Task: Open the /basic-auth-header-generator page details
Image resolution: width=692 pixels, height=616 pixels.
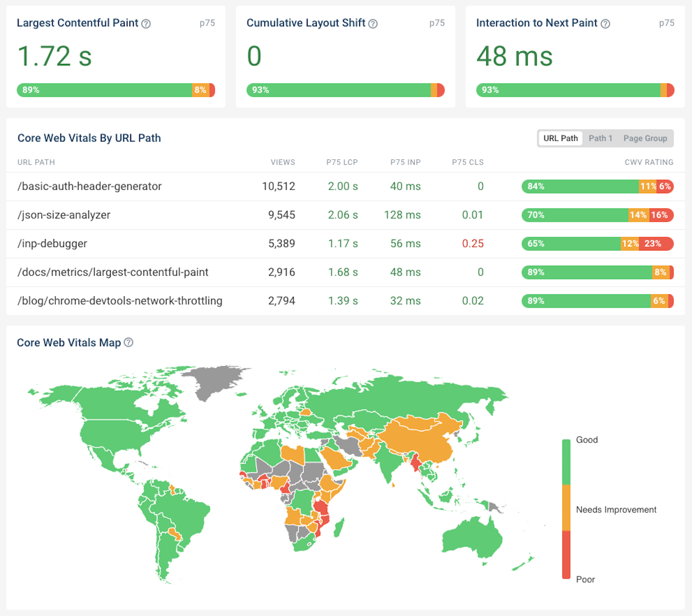Action: 90,186
